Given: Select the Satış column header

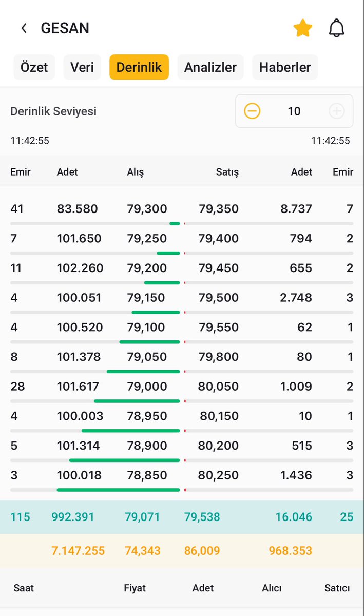Looking at the screenshot, I should pos(227,172).
